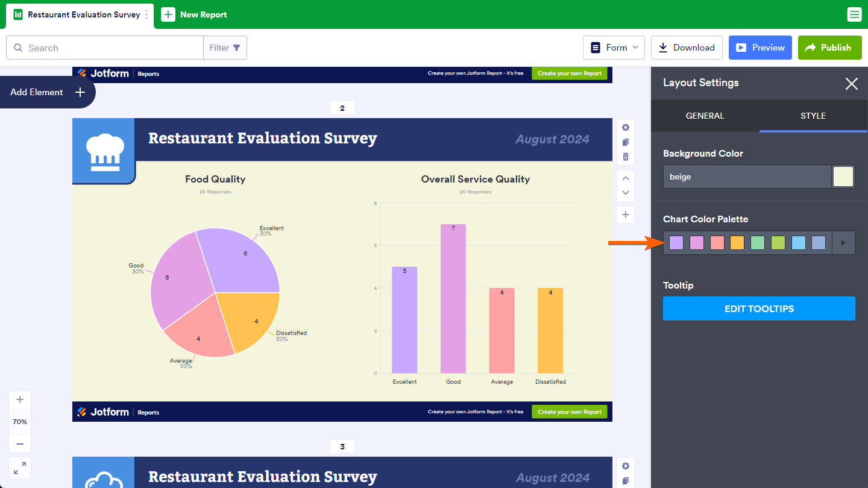
Task: Publish the report
Action: coord(828,48)
